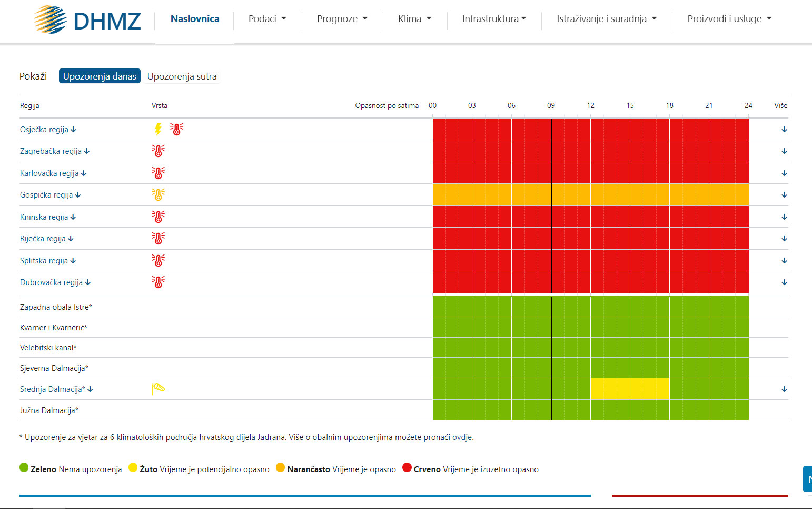The image size is (812, 509).
Task: Open the Podaci dropdown menu
Action: point(267,19)
